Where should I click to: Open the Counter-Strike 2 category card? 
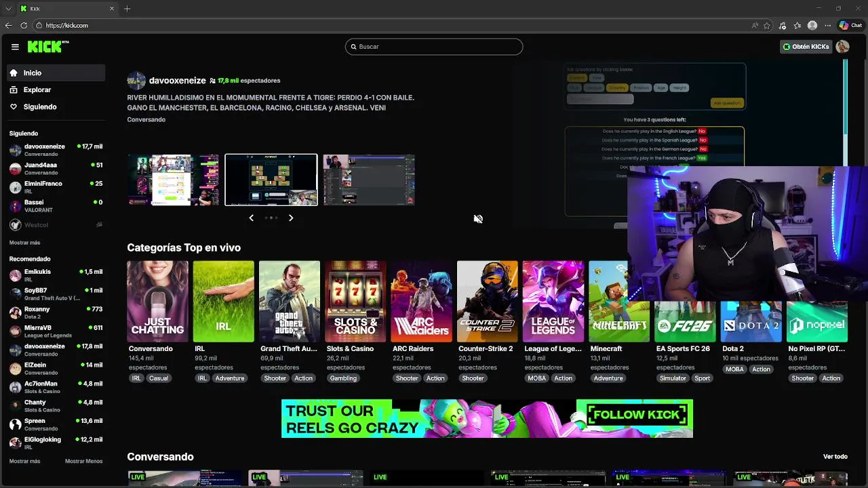[x=487, y=302]
